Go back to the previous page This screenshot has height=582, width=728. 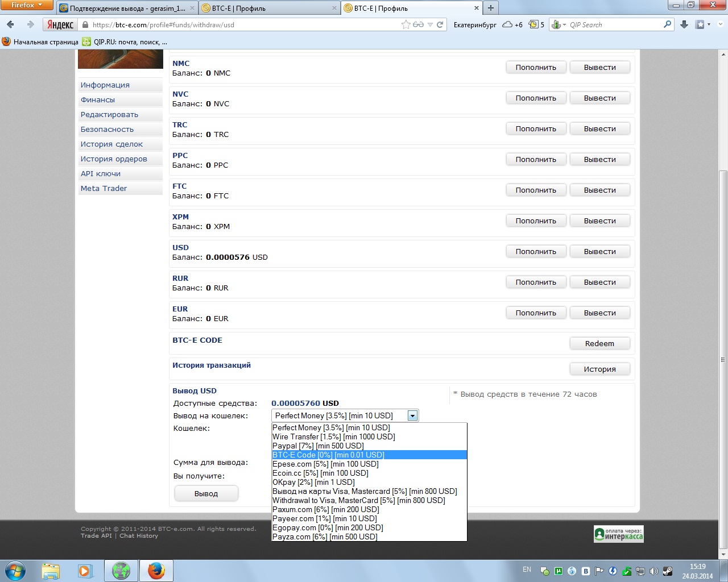pyautogui.click(x=11, y=24)
